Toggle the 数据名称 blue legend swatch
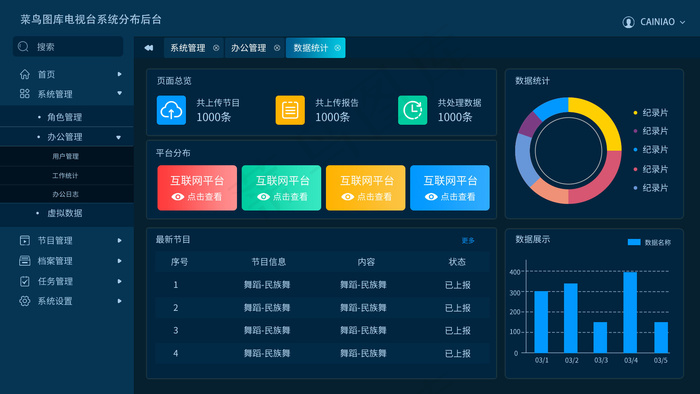 click(634, 242)
